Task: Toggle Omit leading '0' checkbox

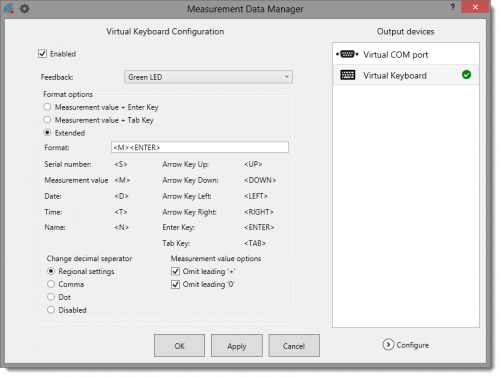Action: click(x=175, y=284)
